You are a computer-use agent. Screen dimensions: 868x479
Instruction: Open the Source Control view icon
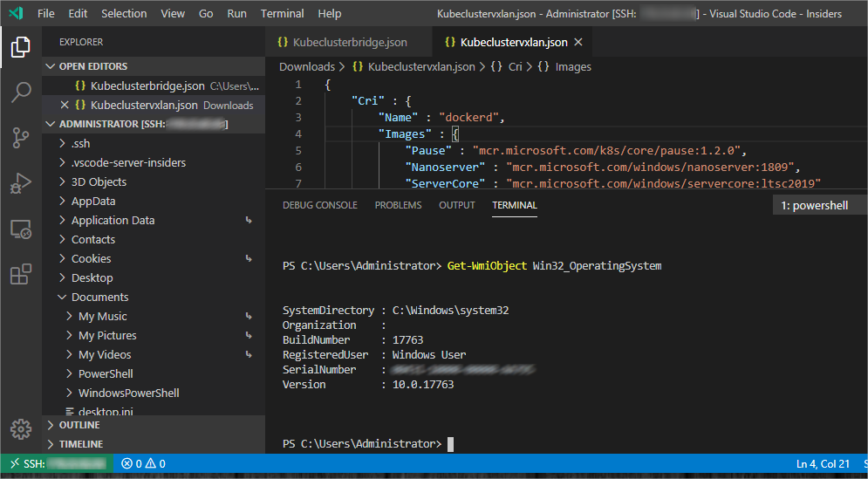pos(20,137)
